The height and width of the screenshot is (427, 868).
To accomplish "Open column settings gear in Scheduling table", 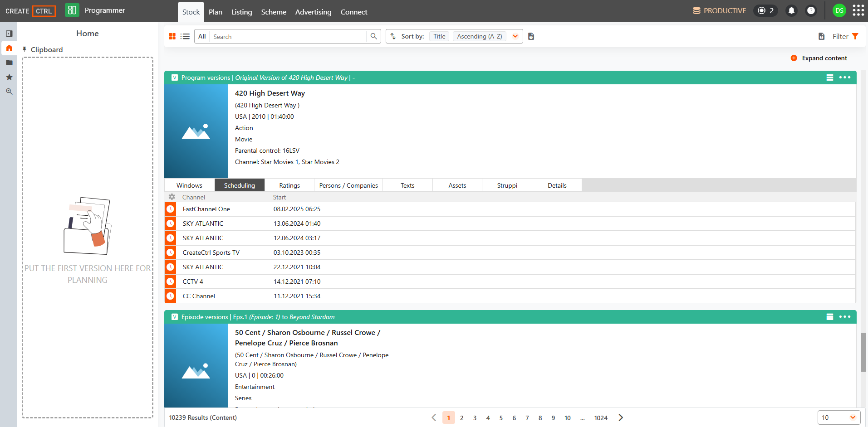I will (x=172, y=197).
